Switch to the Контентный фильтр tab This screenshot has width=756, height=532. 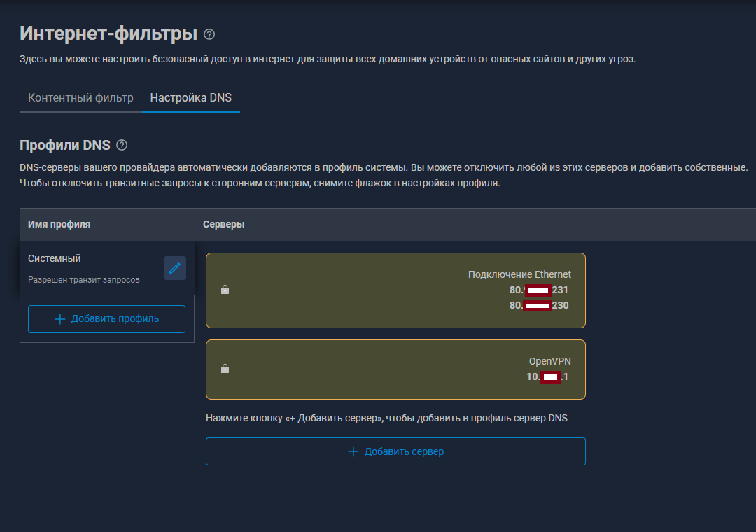[80, 98]
